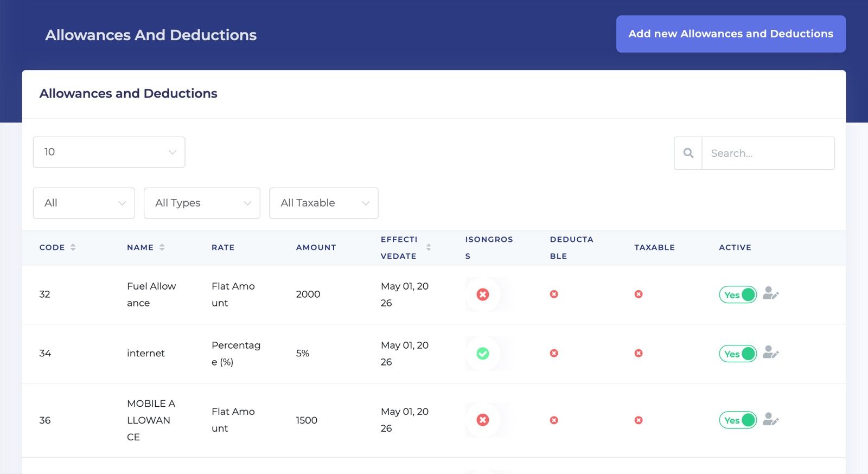Click the RATE column header

pyautogui.click(x=223, y=247)
